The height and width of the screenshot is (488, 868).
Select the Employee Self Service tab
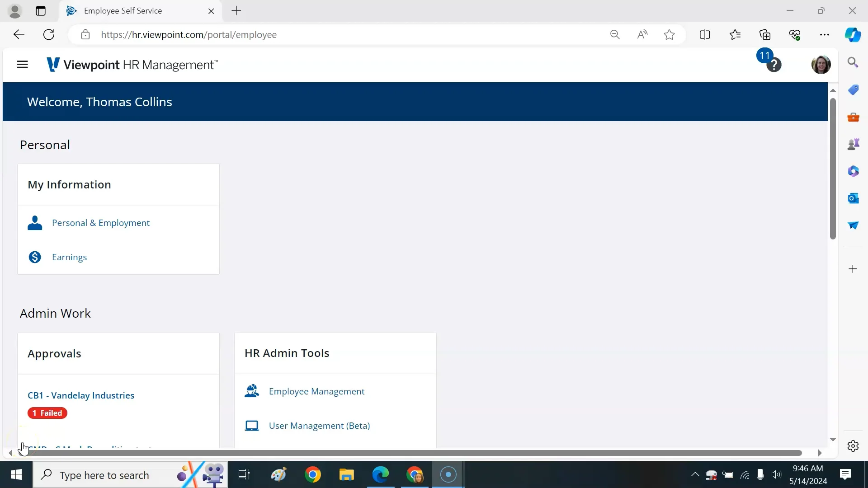pyautogui.click(x=140, y=11)
